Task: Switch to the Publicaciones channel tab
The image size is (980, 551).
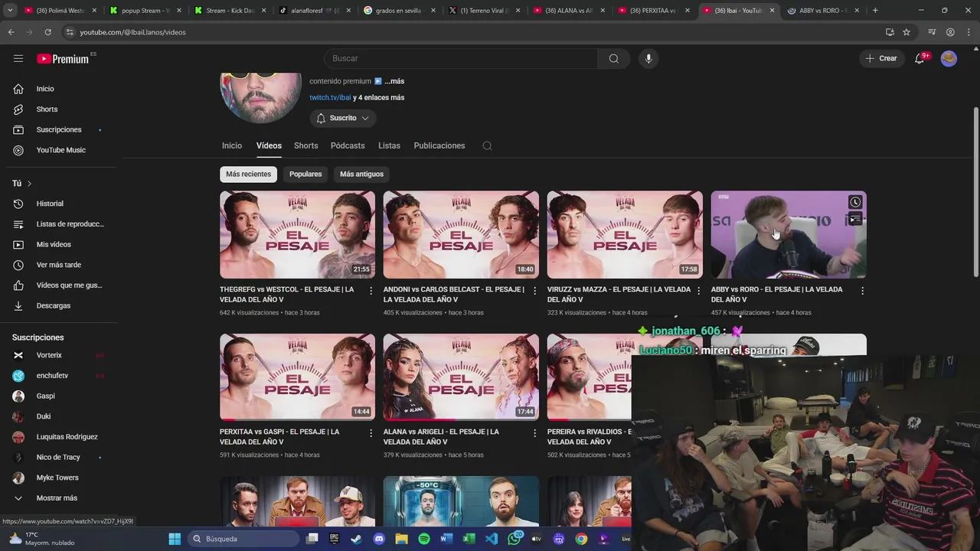Action: pos(439,145)
